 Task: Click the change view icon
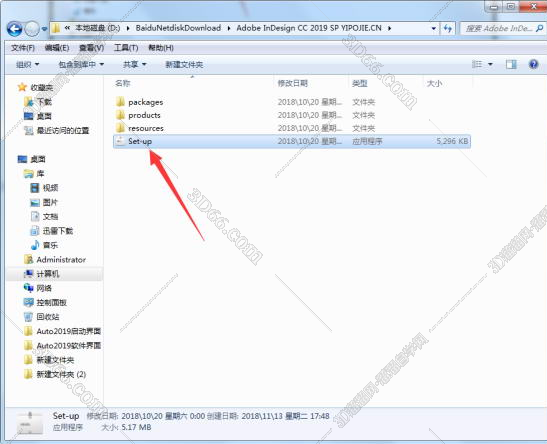point(477,65)
